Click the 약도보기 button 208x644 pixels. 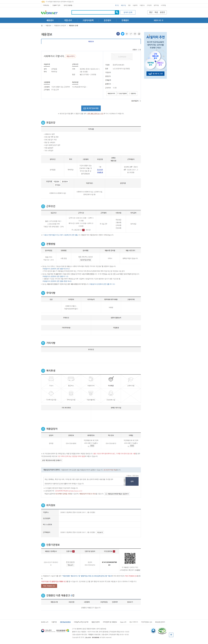[70, 565]
